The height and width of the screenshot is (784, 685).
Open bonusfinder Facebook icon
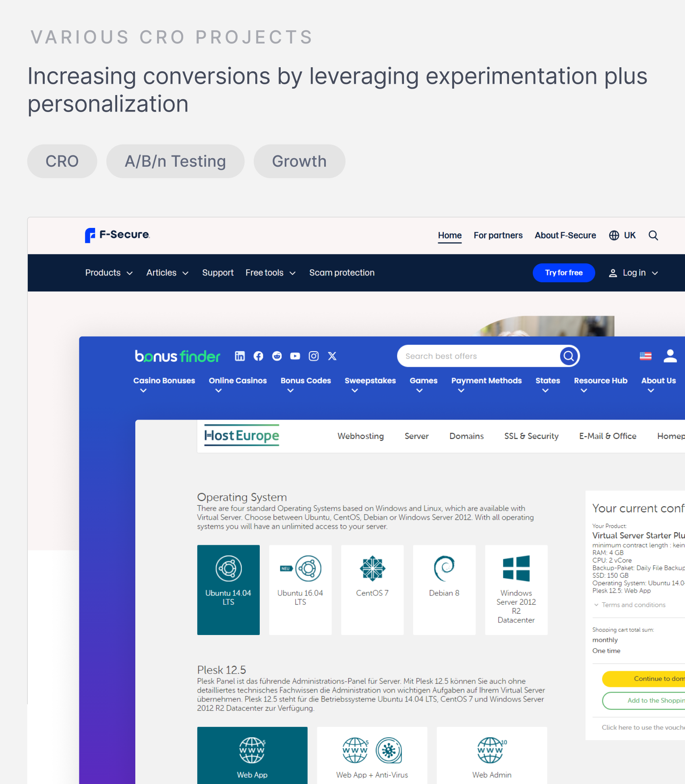click(x=259, y=356)
